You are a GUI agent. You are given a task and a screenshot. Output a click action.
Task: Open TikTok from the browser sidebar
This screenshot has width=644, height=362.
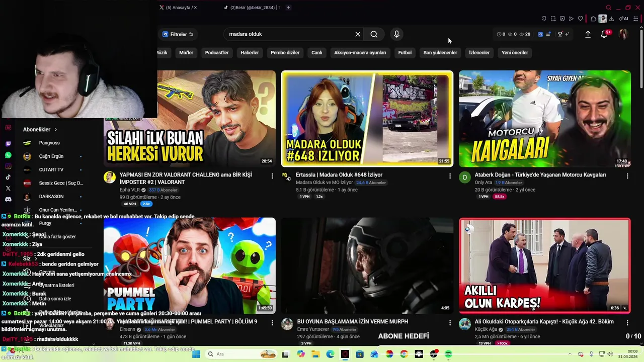click(8, 177)
